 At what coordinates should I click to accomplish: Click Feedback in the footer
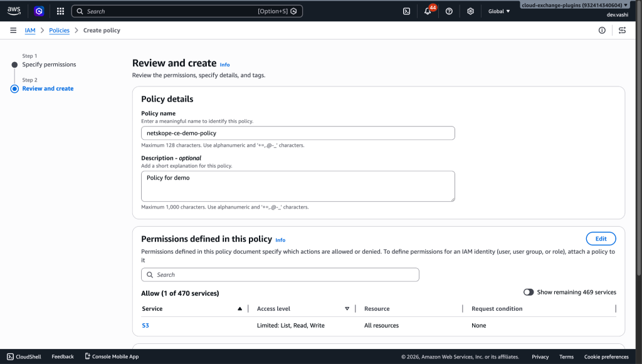(63, 356)
